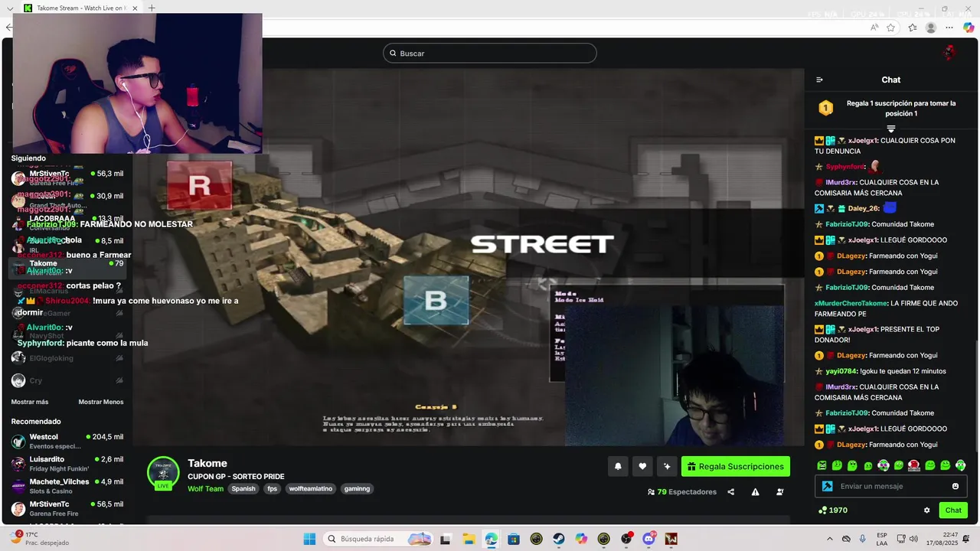Collapse the chat panel with top-left chat icon

819,80
